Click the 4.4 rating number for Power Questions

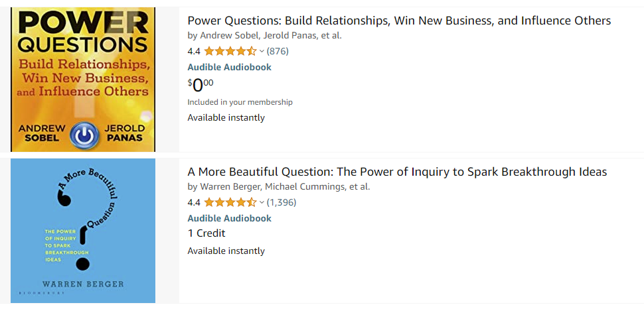coord(194,51)
